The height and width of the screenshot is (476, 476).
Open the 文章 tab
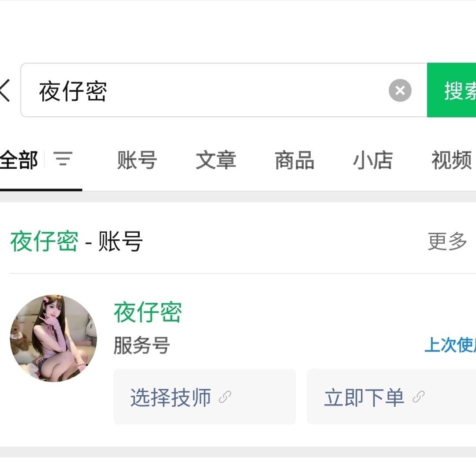[x=216, y=160]
